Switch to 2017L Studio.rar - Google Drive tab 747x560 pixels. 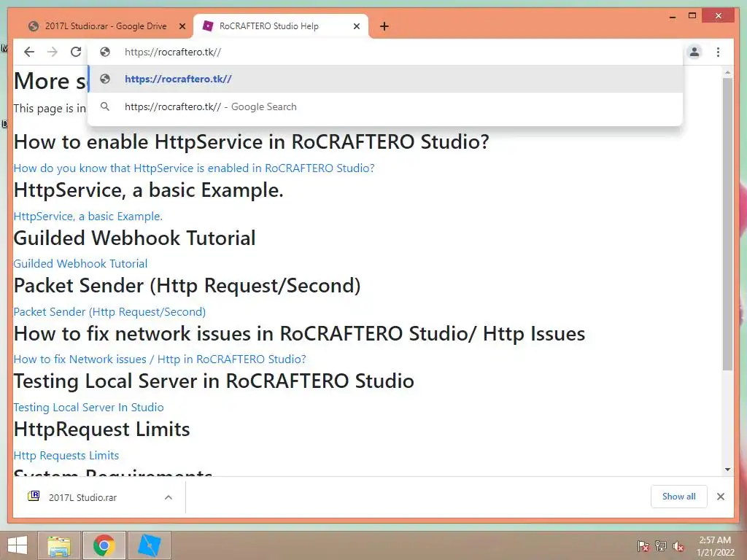[105, 26]
